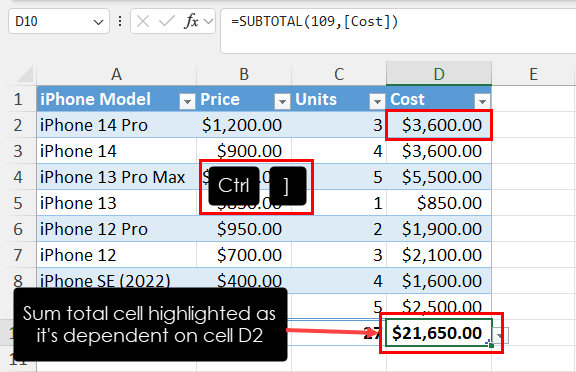Click price cell "$950.00"
The width and height of the screenshot is (576, 372).
(244, 229)
